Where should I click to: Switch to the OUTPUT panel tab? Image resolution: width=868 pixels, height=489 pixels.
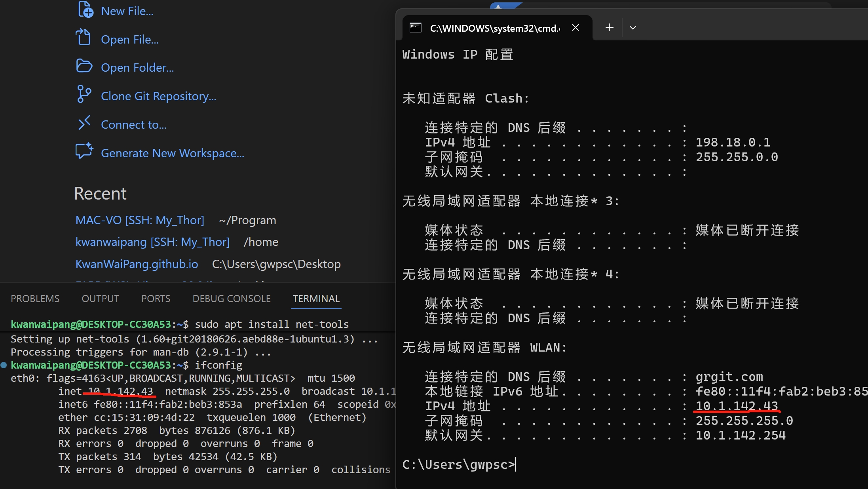point(100,299)
